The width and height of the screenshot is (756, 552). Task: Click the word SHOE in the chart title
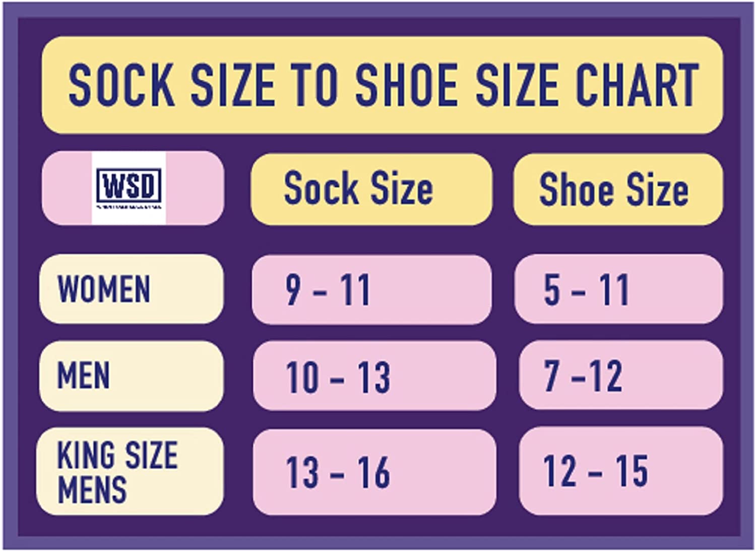411,85
